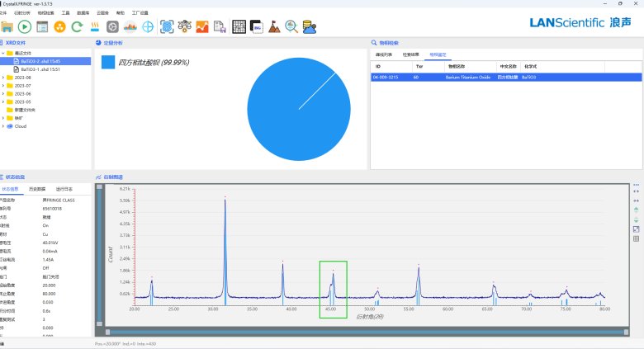Click the orange line chart icon

point(202,26)
